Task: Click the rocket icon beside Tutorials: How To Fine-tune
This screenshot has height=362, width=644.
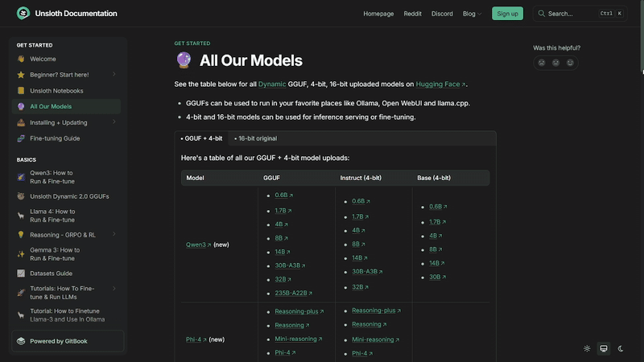Action: [x=21, y=293]
